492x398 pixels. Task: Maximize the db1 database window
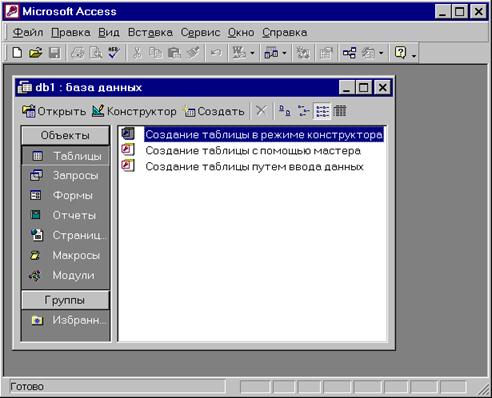pyautogui.click(x=364, y=88)
